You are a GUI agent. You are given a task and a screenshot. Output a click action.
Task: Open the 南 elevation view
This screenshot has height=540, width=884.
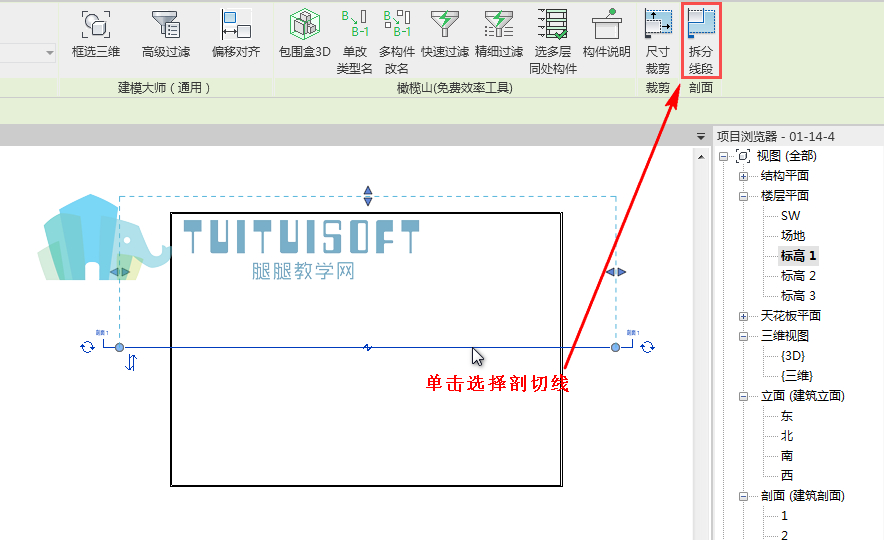(x=787, y=455)
